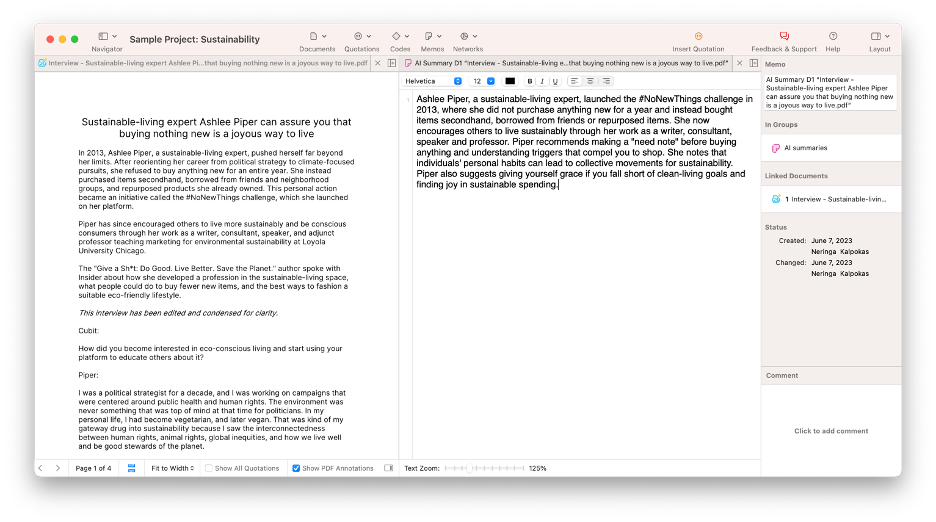Toggle bold formatting in memo editor
This screenshot has height=522, width=936.
point(530,81)
